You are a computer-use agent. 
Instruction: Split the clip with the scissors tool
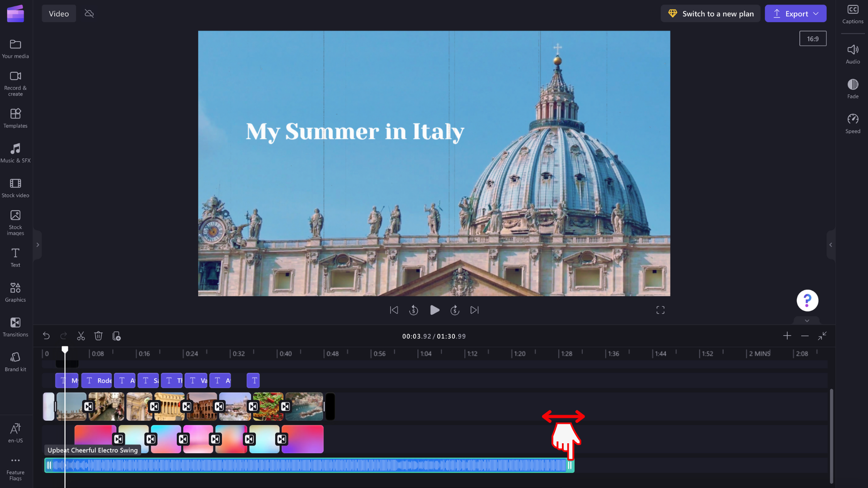point(81,336)
